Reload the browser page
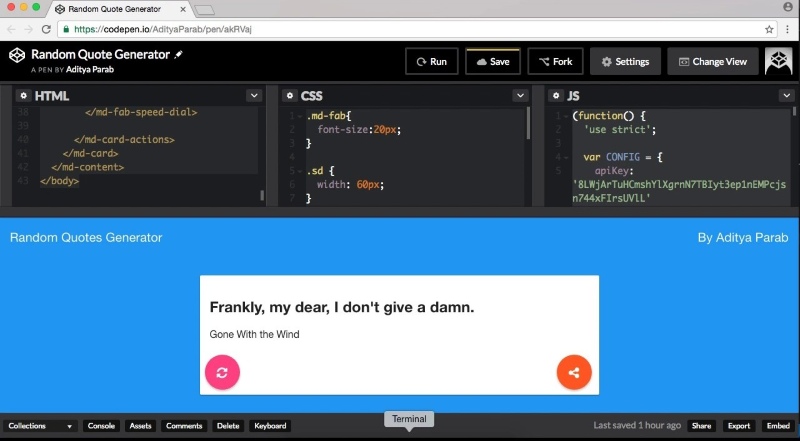 coord(46,29)
